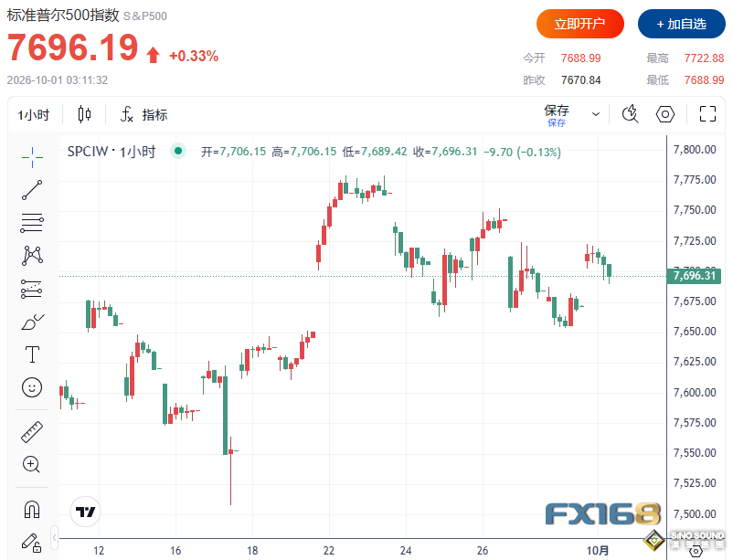The height and width of the screenshot is (560, 733).
Task: Select the crosshair cursor tool
Action: [32, 157]
